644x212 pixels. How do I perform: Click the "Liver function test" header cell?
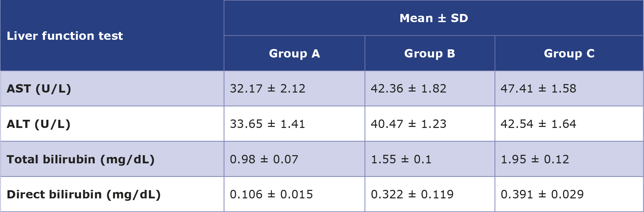65,36
